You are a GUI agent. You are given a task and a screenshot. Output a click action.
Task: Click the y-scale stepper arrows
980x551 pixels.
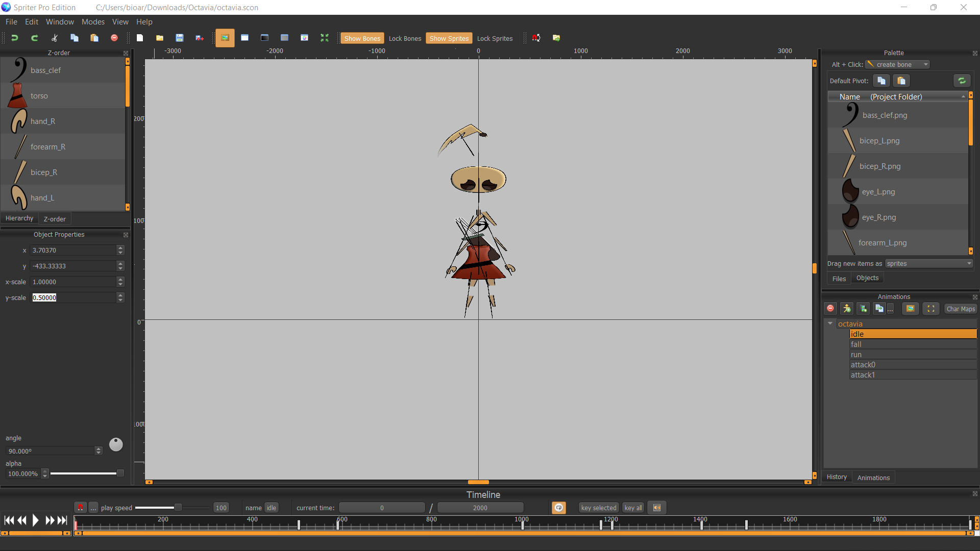pos(120,297)
